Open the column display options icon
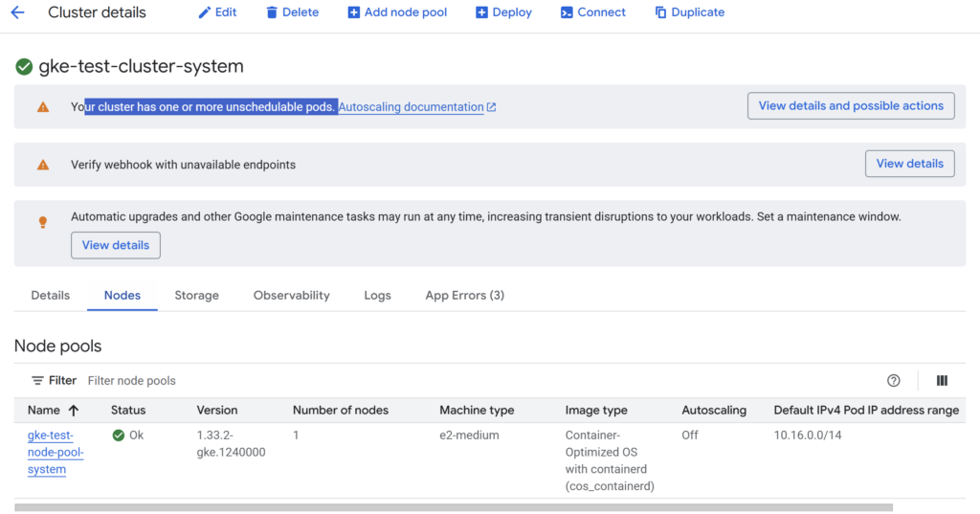 pyautogui.click(x=942, y=380)
